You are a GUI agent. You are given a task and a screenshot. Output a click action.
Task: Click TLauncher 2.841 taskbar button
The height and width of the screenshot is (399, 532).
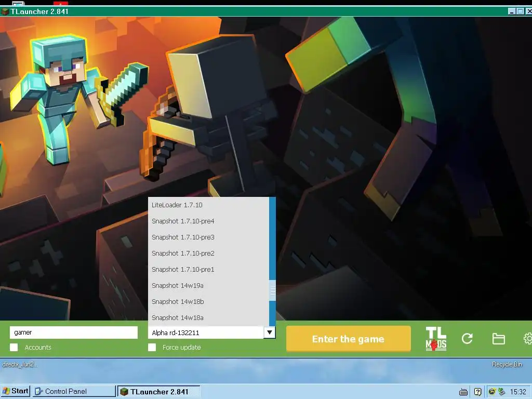tap(159, 391)
